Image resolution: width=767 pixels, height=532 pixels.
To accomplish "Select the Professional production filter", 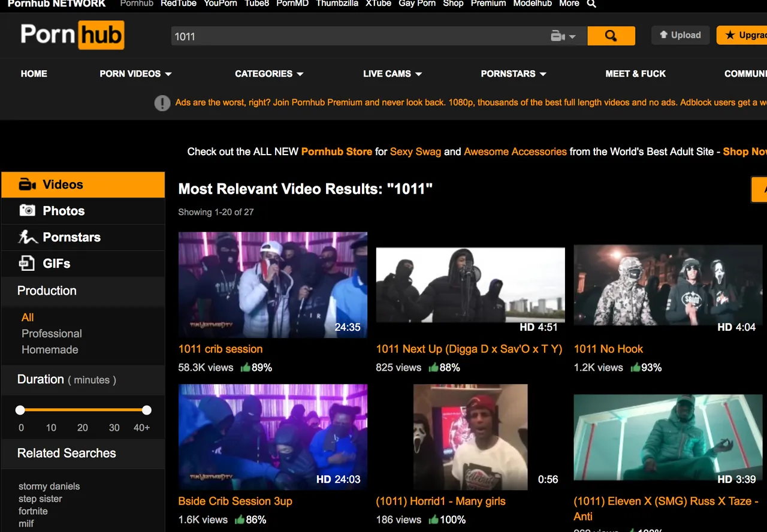I will [x=52, y=334].
